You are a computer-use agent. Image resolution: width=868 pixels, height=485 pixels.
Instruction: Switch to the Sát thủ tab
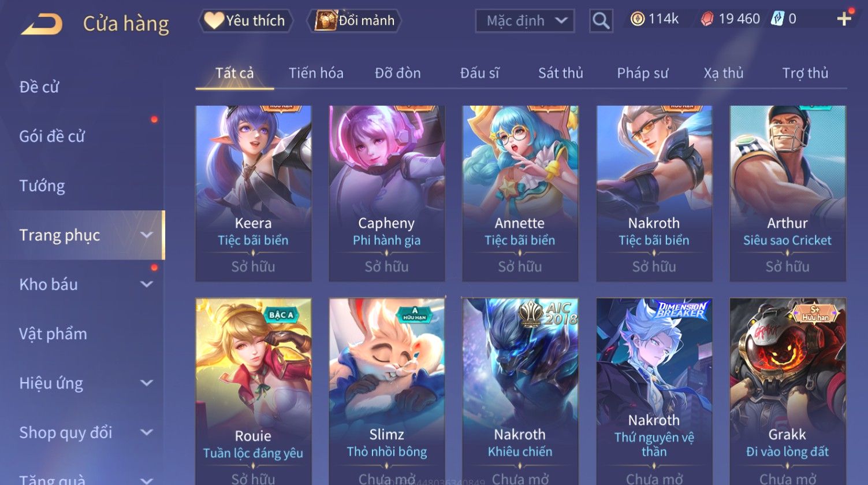560,73
